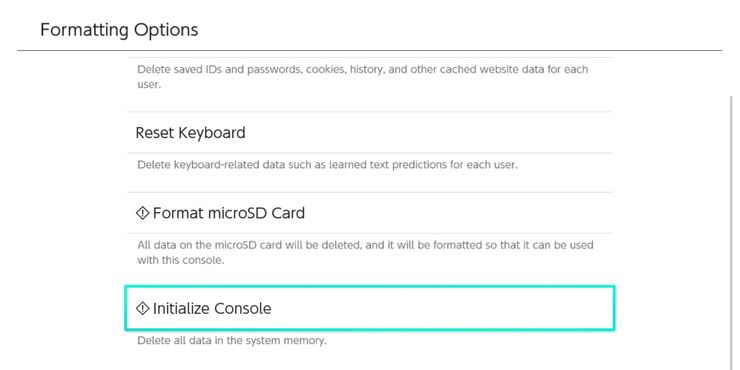The height and width of the screenshot is (370, 740).
Task: Select the Reset Keyboard option
Action: [370, 133]
